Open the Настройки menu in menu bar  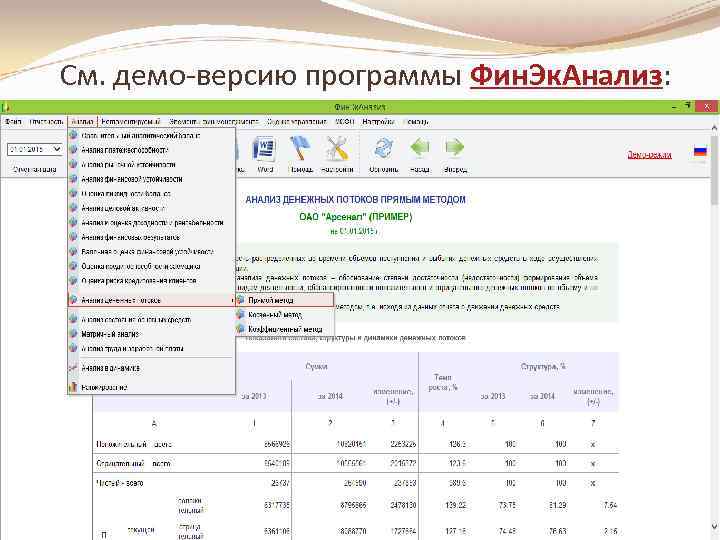[378, 122]
